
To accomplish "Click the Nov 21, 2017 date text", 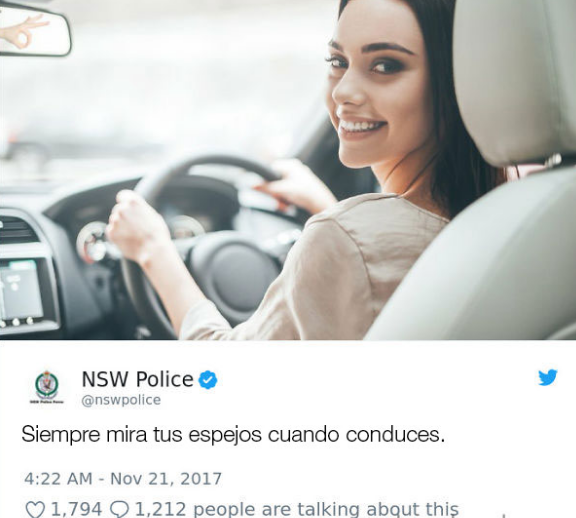I will click(166, 479).
